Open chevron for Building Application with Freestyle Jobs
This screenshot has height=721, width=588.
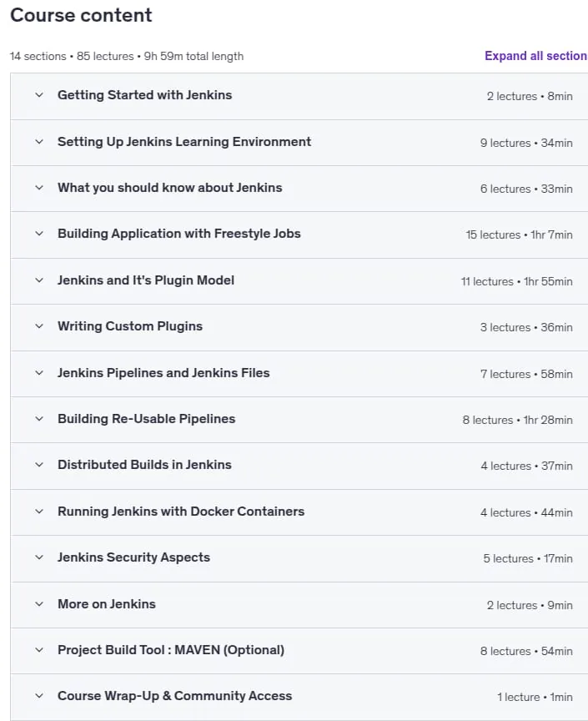click(x=39, y=234)
